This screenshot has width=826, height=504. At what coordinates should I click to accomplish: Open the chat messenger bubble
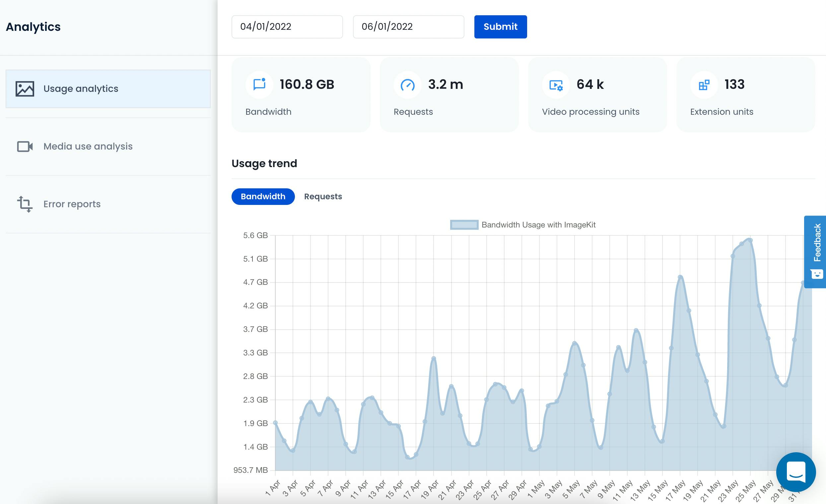[796, 472]
